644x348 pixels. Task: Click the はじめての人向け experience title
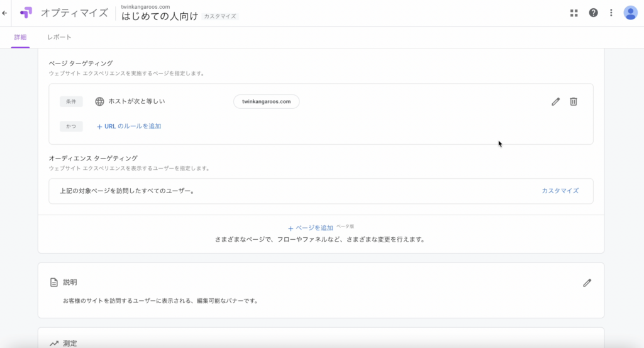click(159, 16)
